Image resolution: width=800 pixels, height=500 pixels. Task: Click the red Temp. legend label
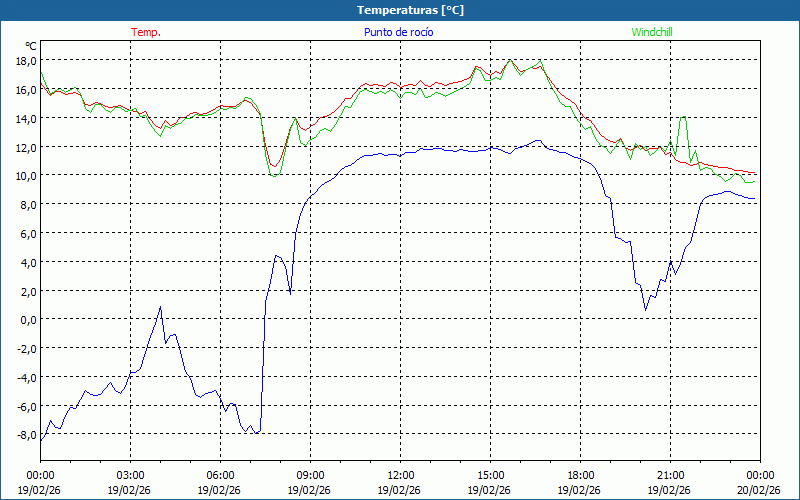[x=145, y=32]
